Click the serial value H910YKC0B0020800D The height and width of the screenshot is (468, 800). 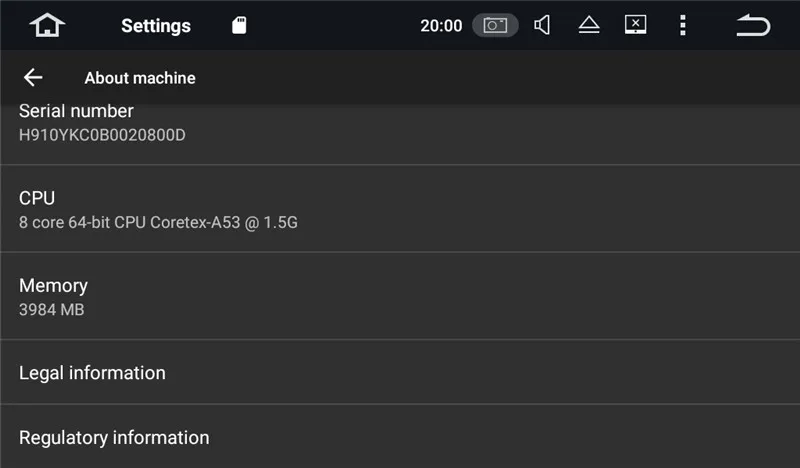click(102, 135)
